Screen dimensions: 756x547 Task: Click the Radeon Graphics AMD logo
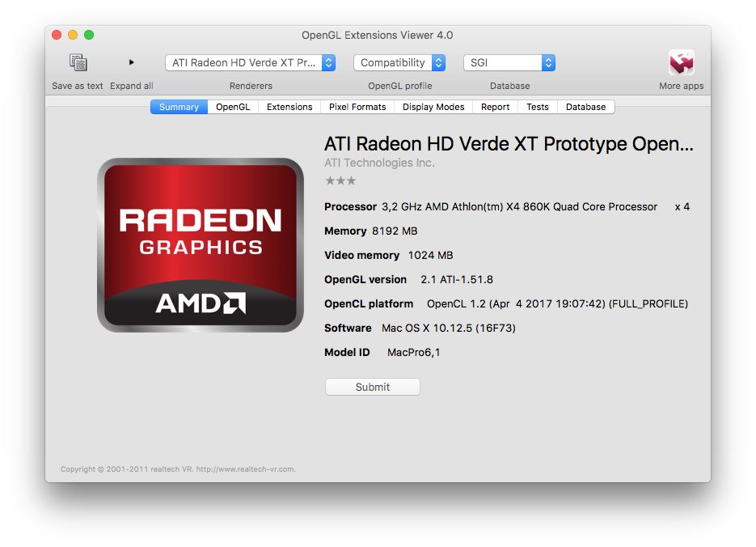point(200,245)
